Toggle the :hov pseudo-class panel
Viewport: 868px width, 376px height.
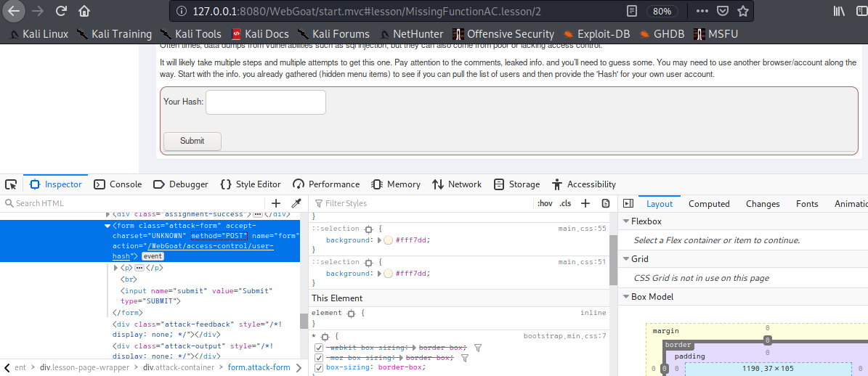click(545, 203)
